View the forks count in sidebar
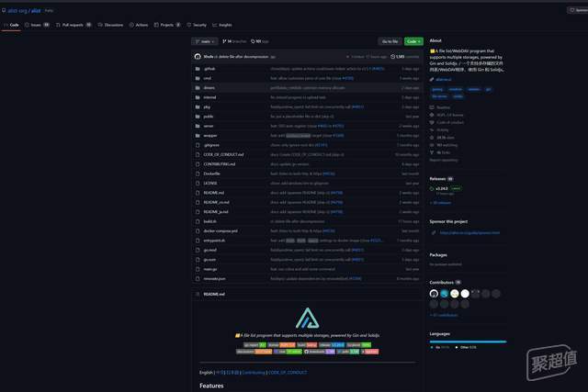 (x=443, y=152)
